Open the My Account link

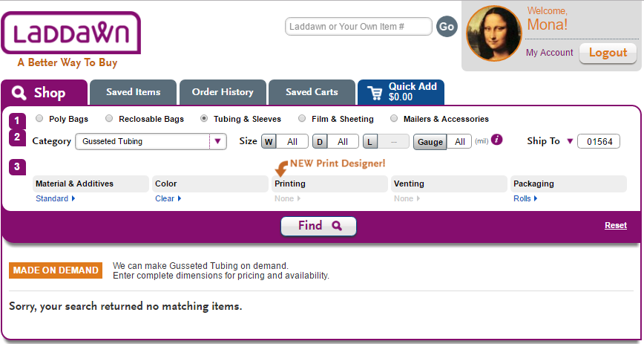coord(550,53)
